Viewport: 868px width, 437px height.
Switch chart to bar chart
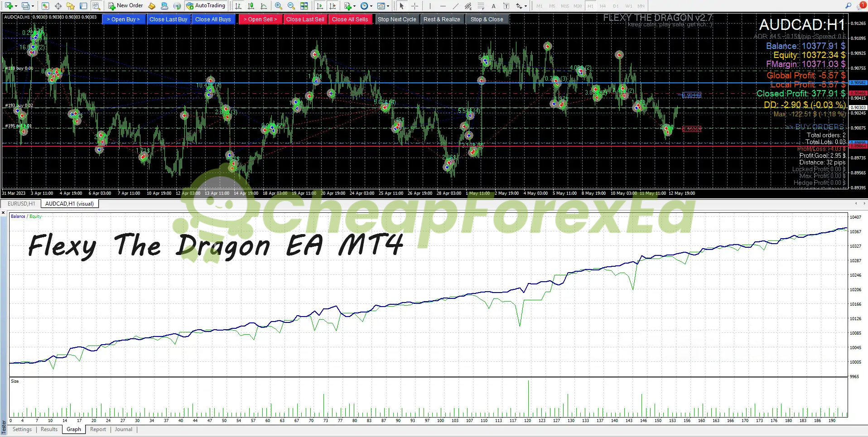coord(238,6)
